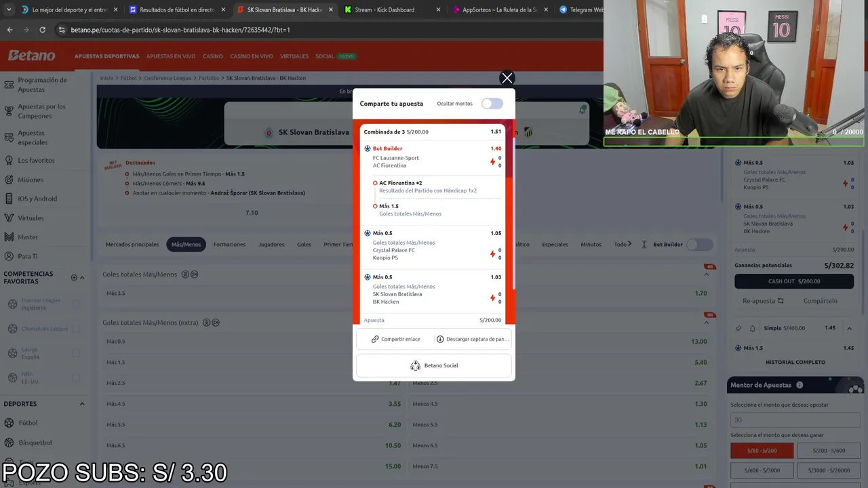
Task: Click the Inicio breadcrumb link
Action: point(106,78)
